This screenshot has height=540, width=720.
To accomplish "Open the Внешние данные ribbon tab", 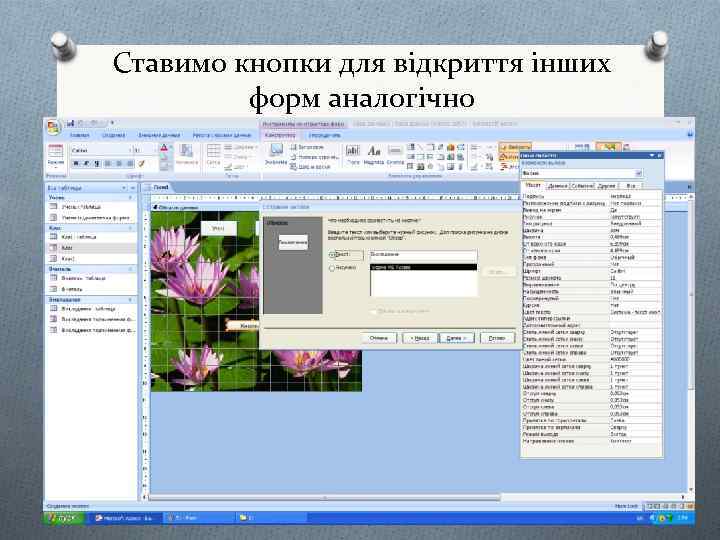I will click(x=159, y=135).
